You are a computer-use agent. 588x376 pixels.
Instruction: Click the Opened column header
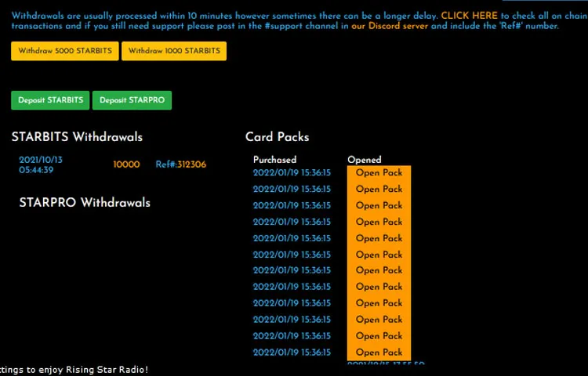[x=364, y=160]
